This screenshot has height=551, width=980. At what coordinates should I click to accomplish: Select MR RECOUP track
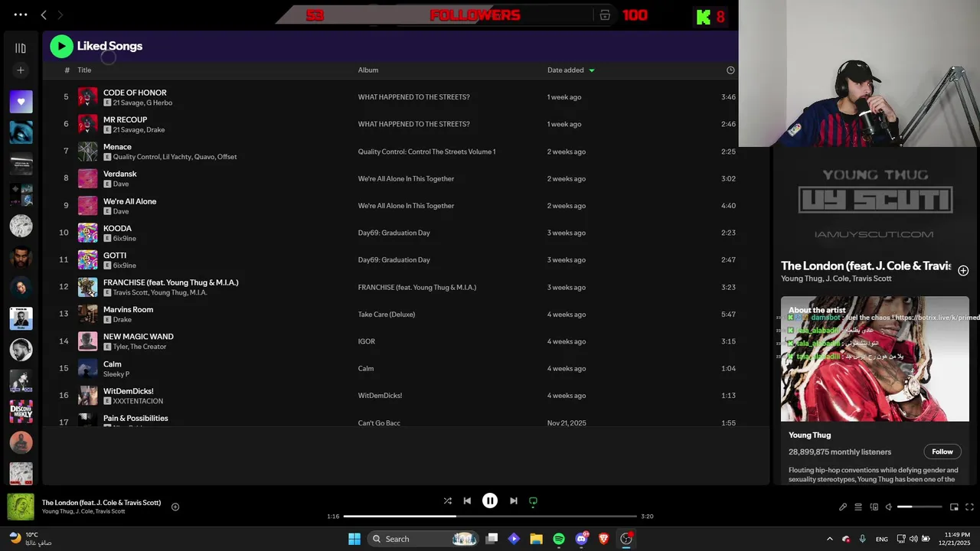(125, 120)
